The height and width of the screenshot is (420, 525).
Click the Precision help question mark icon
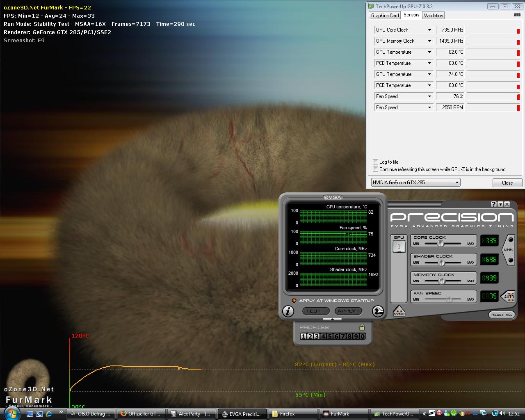point(494,204)
